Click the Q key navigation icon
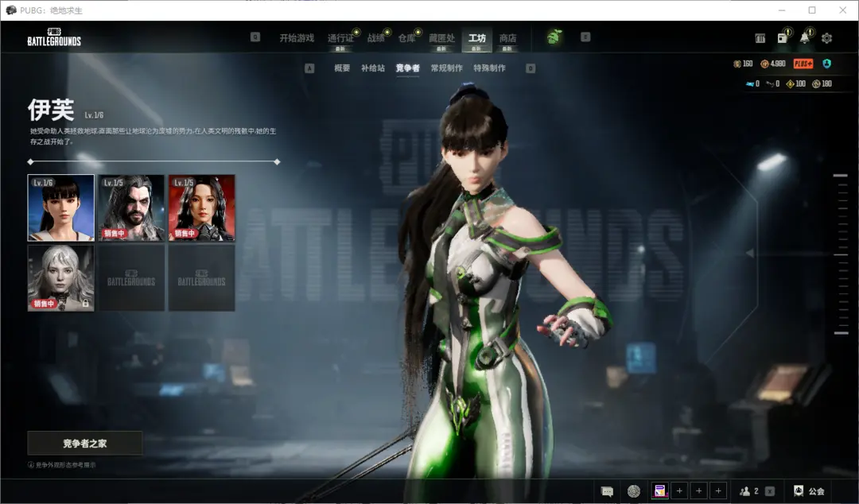 pos(255,37)
